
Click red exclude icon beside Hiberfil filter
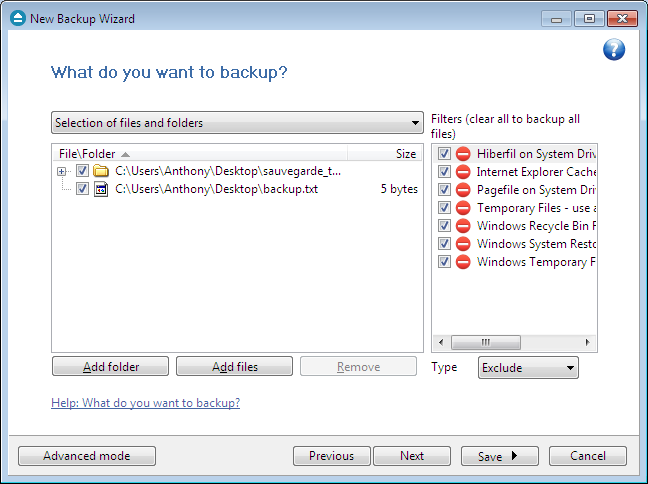(x=463, y=154)
